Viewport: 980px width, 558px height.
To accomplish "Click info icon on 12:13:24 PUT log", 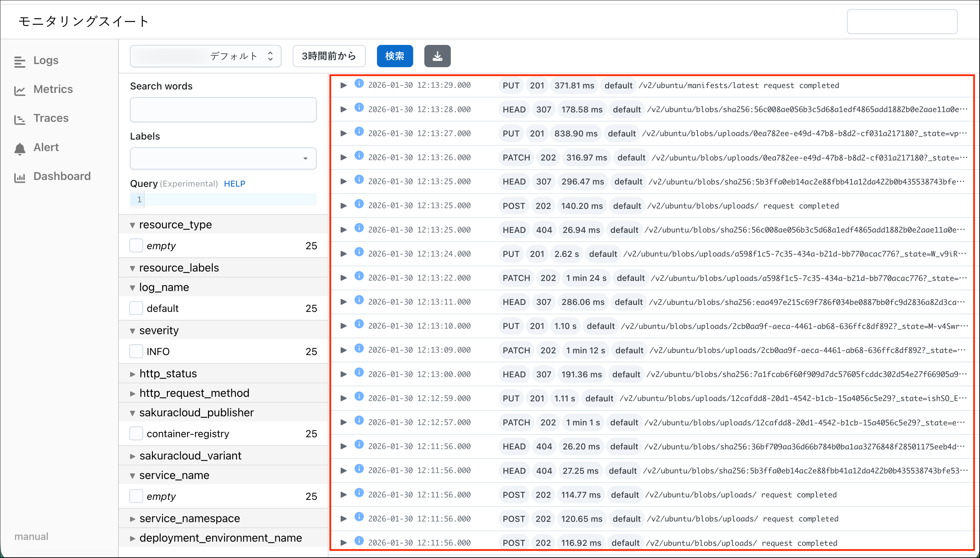I will (359, 252).
